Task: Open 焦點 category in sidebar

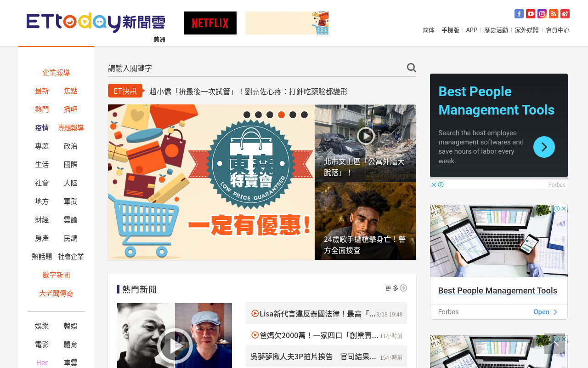Action: (x=71, y=91)
